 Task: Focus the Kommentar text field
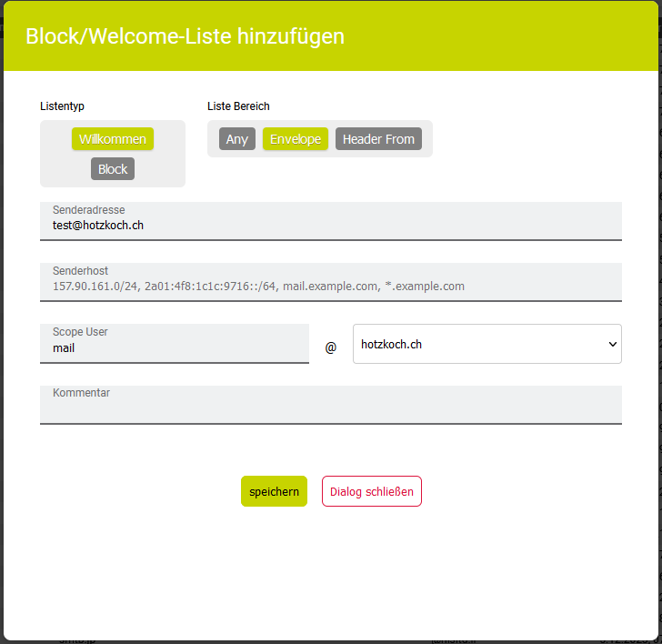(330, 409)
